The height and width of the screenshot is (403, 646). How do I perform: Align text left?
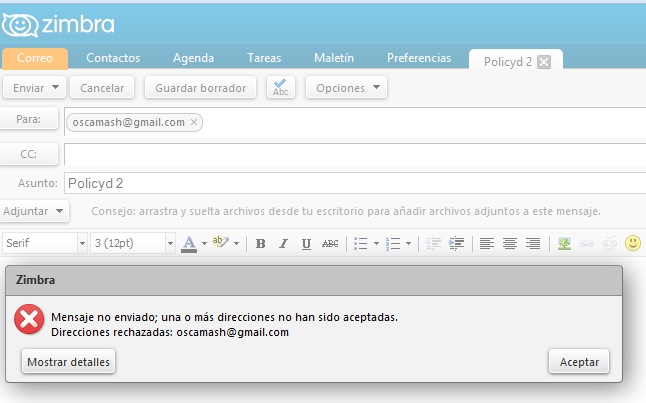tap(487, 244)
